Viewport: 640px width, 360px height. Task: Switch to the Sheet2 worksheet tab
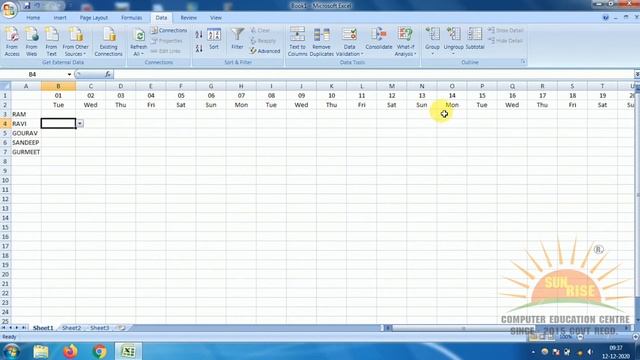pos(71,328)
